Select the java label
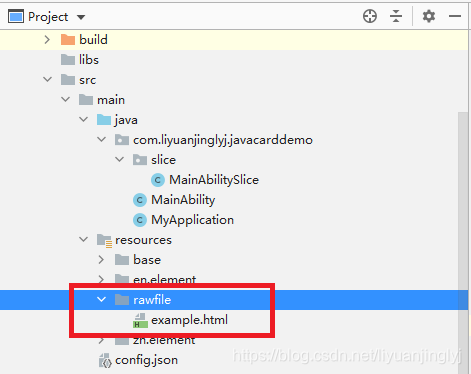This screenshot has width=471, height=374. pyautogui.click(x=126, y=120)
